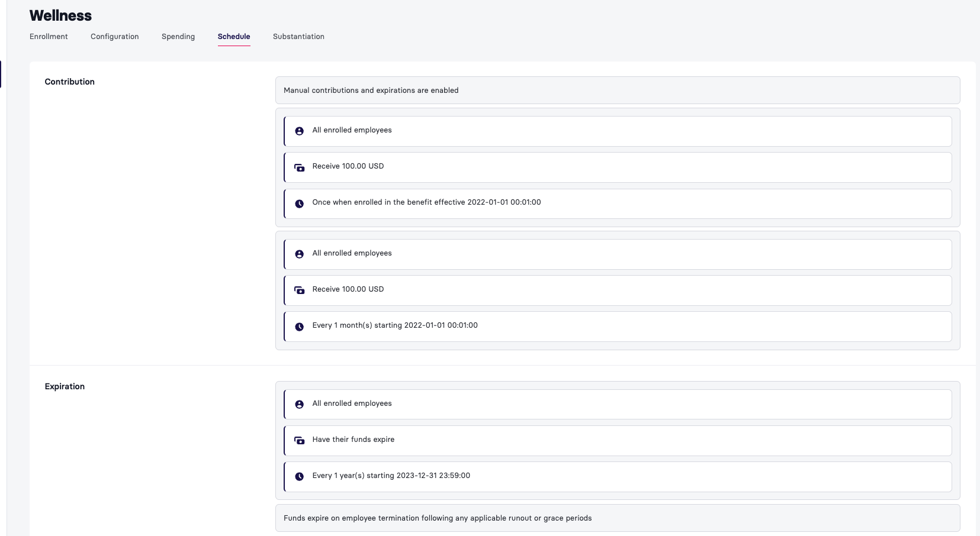980x536 pixels.
Task: Click Every 1 month(s) starting 2022-01-01 text
Action: (395, 325)
